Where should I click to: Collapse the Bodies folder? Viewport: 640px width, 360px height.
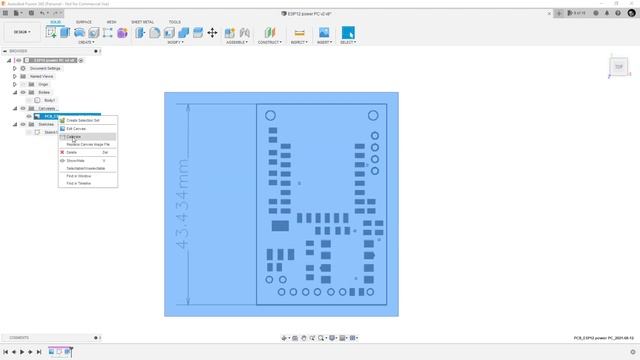(x=15, y=92)
